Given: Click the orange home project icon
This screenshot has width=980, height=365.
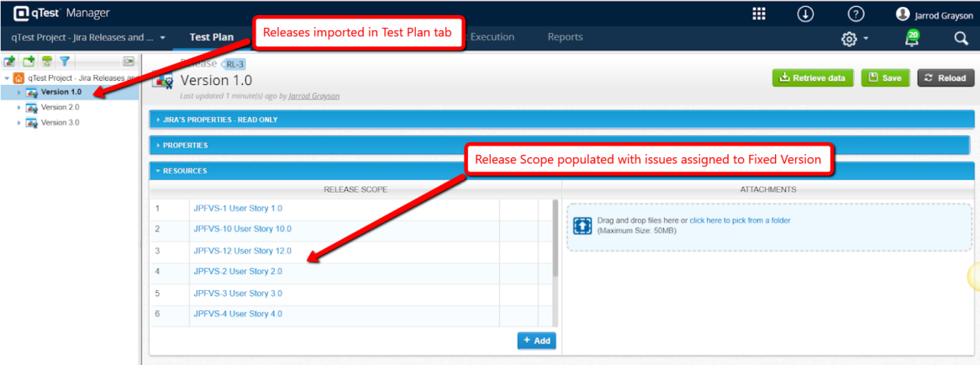Looking at the screenshot, I should 18,78.
